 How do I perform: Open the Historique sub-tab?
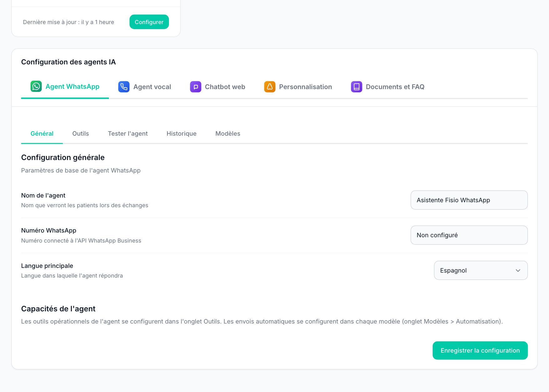coord(181,133)
